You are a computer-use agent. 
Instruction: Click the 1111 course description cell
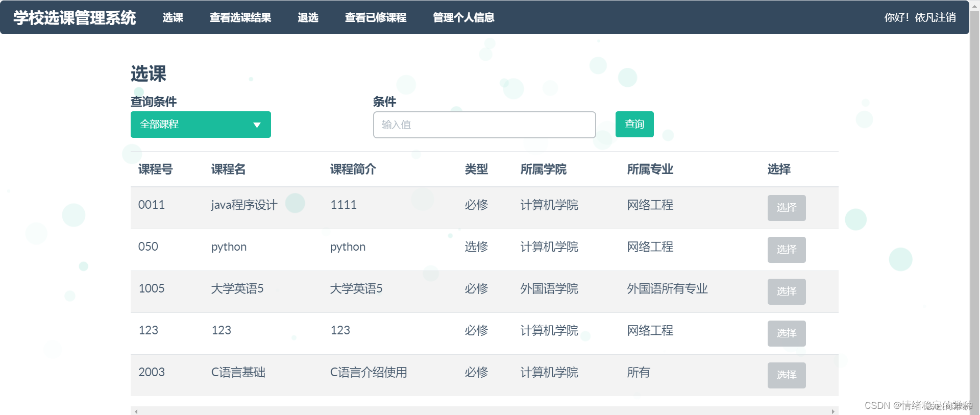344,205
